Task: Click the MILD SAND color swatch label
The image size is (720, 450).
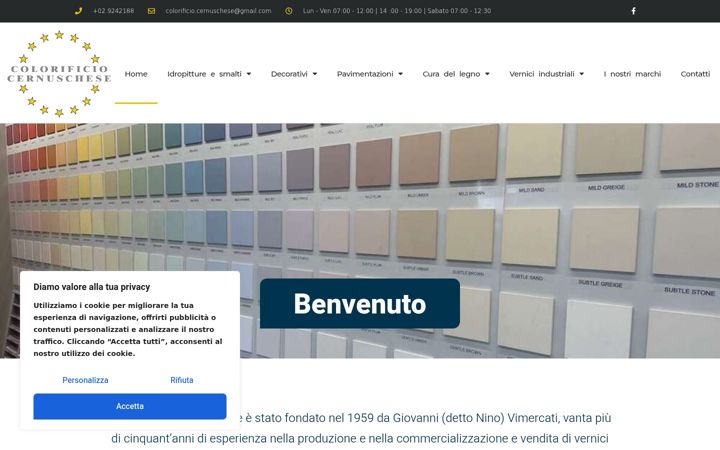Action: (x=531, y=190)
